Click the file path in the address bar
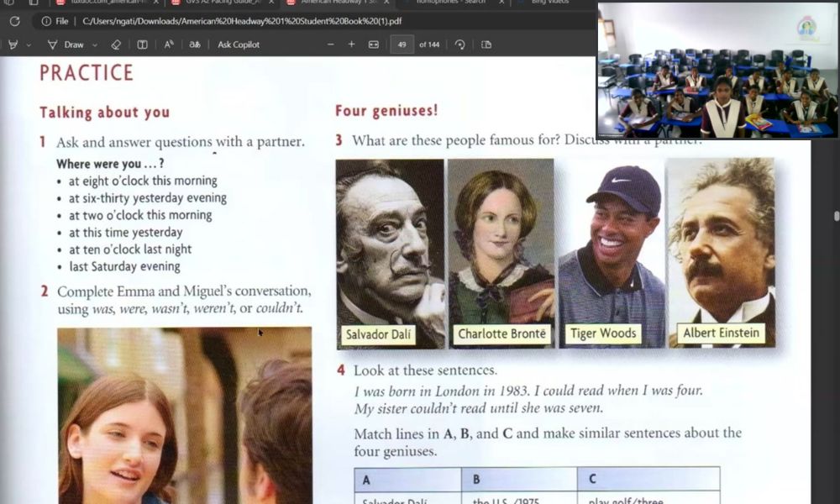This screenshot has width=840, height=504. [x=242, y=22]
